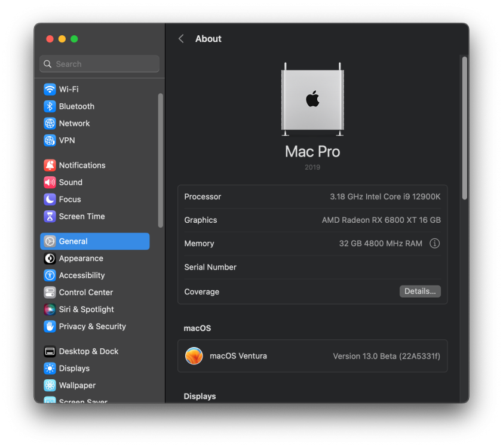Open Privacy & Security hand icon
The height and width of the screenshot is (448, 503).
[50, 326]
